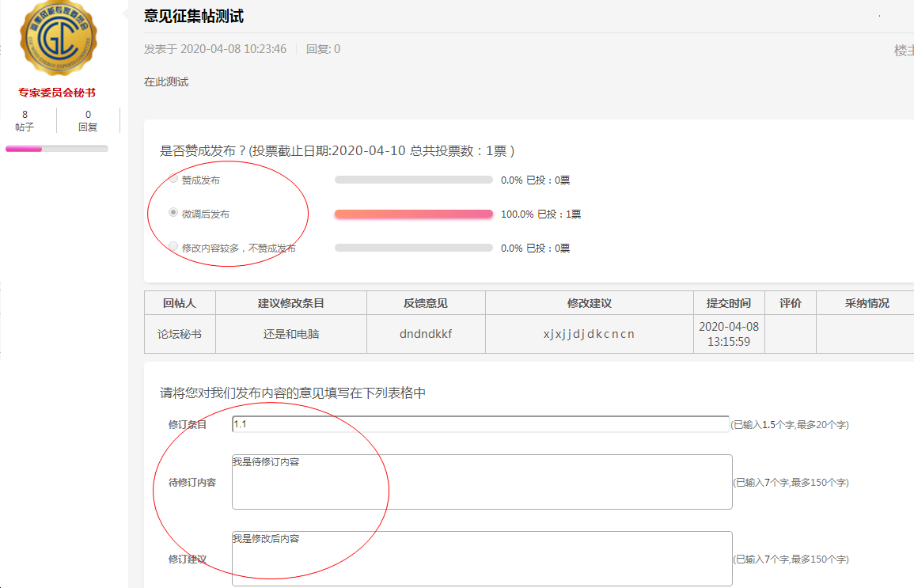Viewport: 914px width, 588px height.
Task: Click the empty vote bar for 赞成发布
Action: pos(413,180)
